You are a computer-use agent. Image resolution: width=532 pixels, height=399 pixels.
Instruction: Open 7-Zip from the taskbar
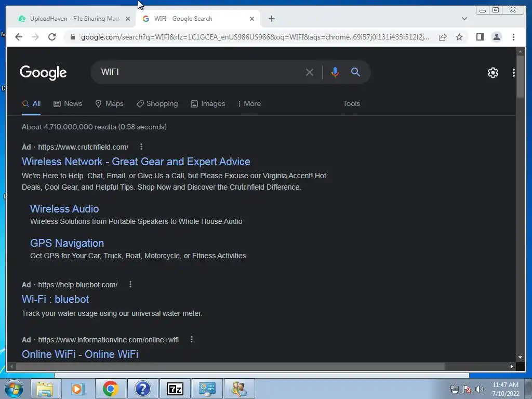[175, 389]
